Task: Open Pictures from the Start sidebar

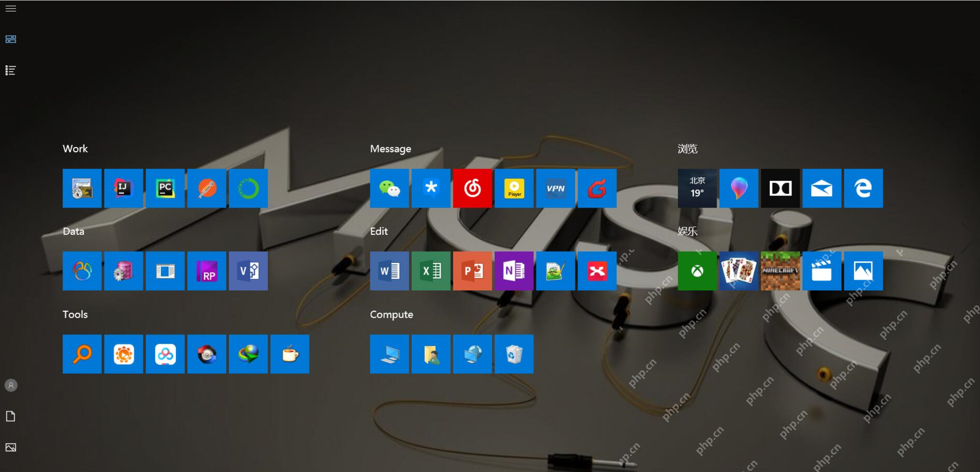Action: [11, 447]
